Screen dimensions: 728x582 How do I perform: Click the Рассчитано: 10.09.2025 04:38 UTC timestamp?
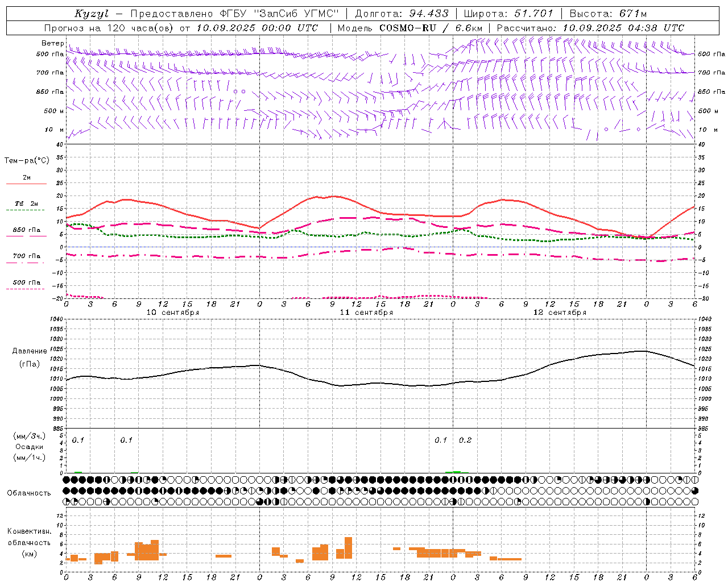point(590,28)
